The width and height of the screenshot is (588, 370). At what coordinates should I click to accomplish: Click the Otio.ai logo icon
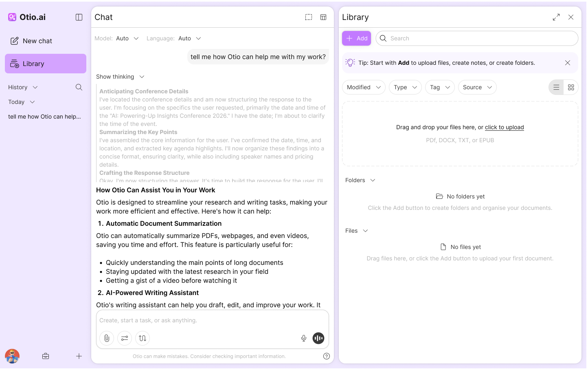pyautogui.click(x=12, y=17)
